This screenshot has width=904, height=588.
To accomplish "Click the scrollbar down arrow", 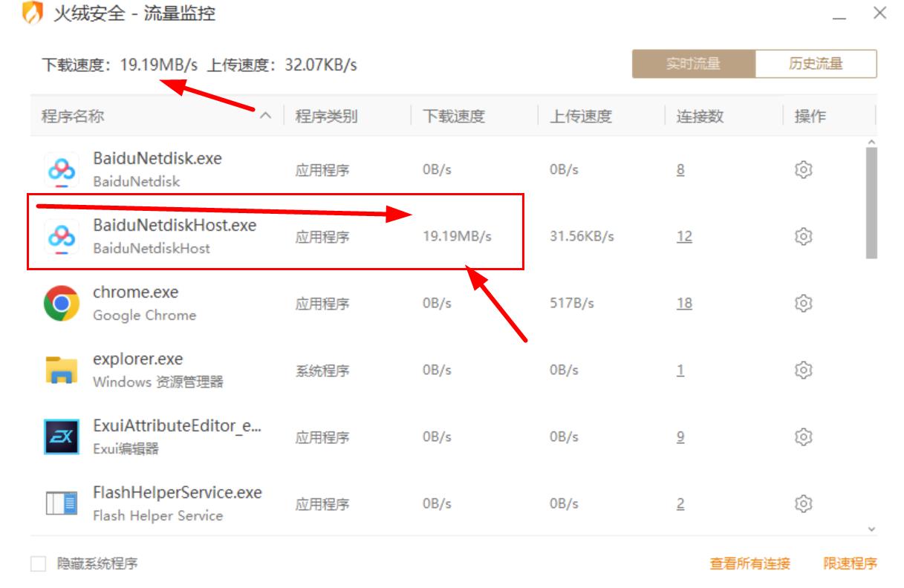I will [x=871, y=529].
